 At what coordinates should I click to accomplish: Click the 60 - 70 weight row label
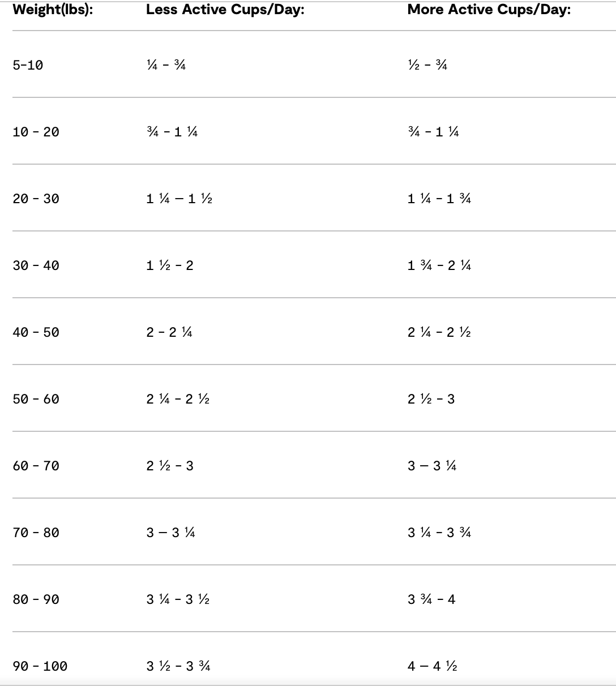36,466
